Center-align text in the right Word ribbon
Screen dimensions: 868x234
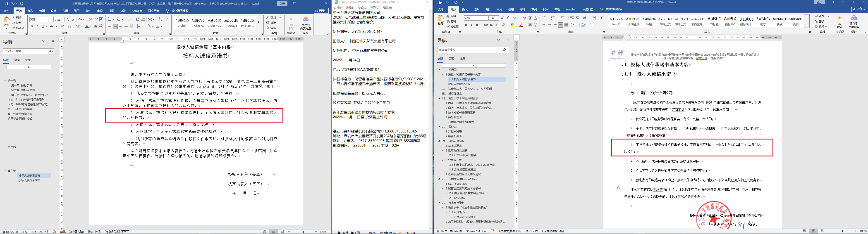pos(550,25)
